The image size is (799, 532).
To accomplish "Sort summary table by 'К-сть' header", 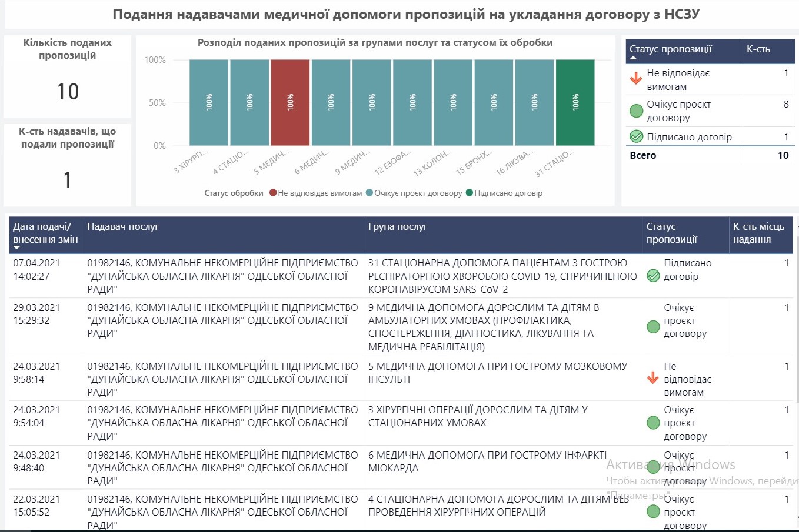I will click(758, 49).
